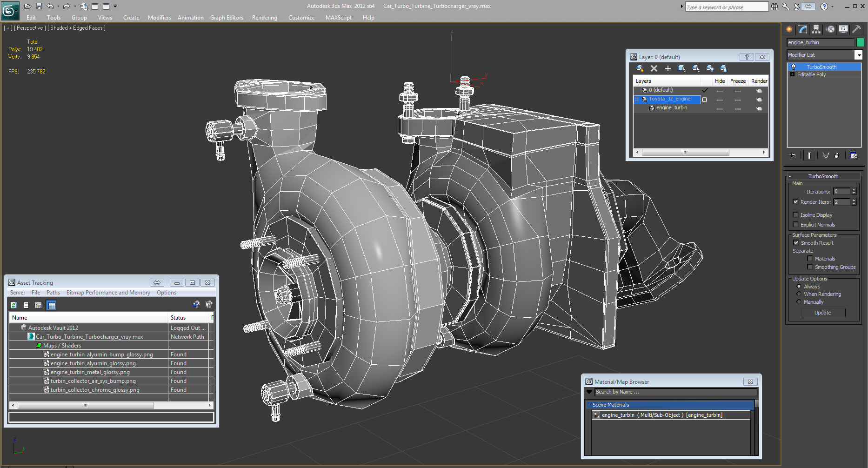868x468 pixels.
Task: Open the Motion command panel tab
Action: 830,29
